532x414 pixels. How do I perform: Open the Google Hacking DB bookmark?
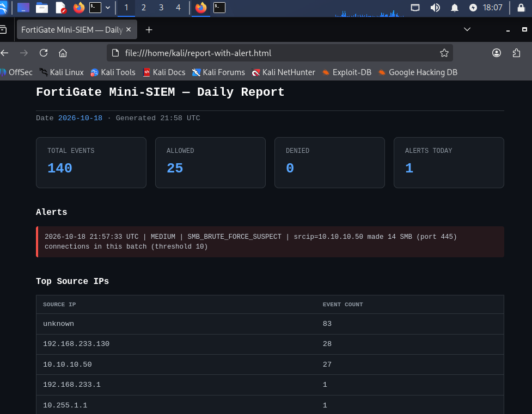(418, 72)
